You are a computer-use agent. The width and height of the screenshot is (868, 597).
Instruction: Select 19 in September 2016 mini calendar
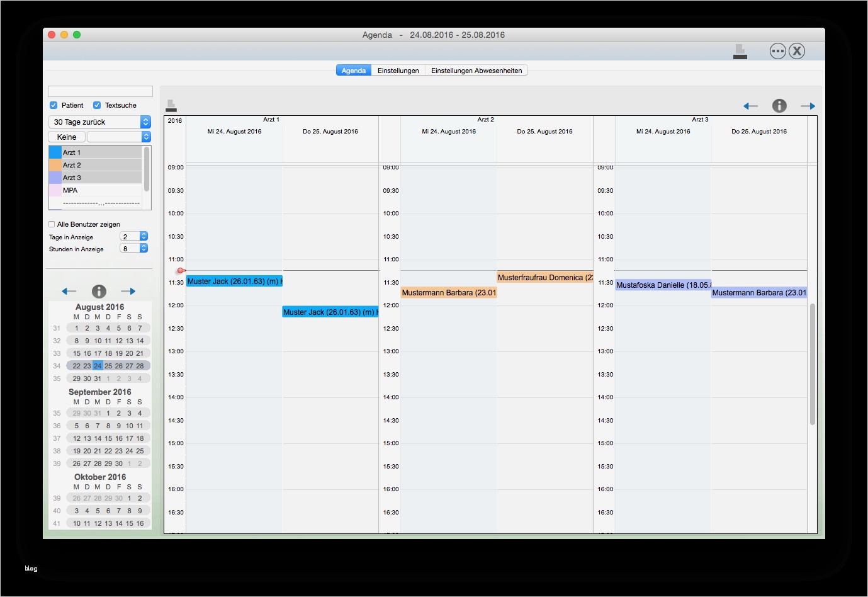(x=77, y=451)
